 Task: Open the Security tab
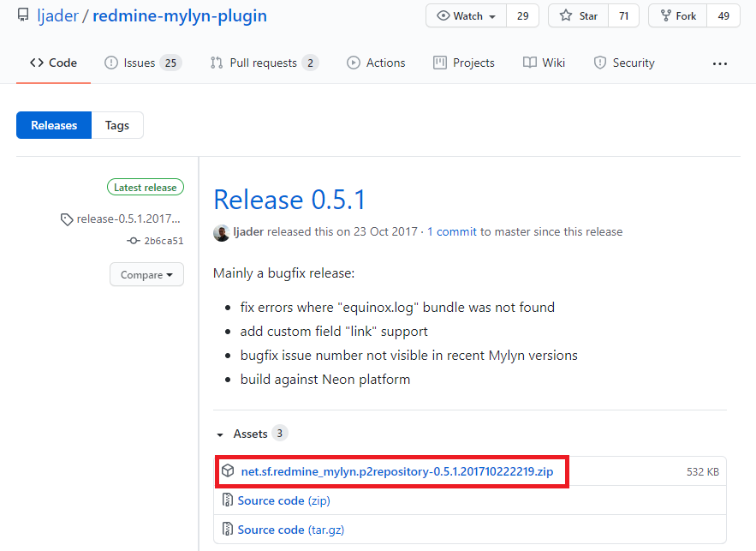pos(624,63)
